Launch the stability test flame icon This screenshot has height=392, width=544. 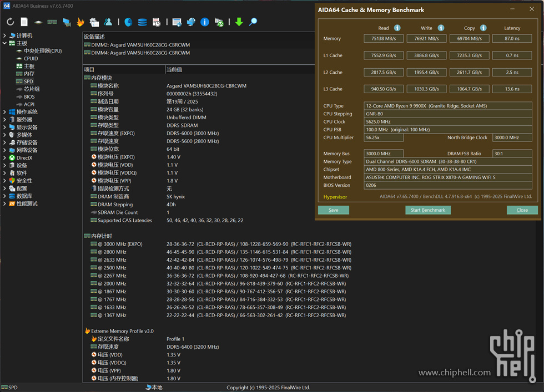[80, 22]
